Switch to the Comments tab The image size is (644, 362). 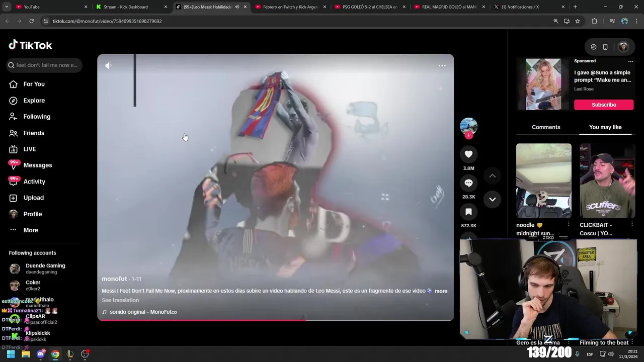tap(546, 127)
